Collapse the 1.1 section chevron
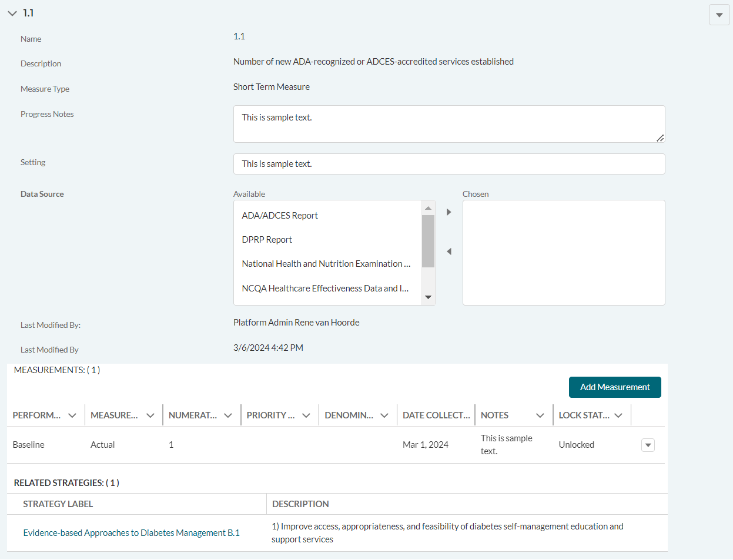 click(12, 14)
